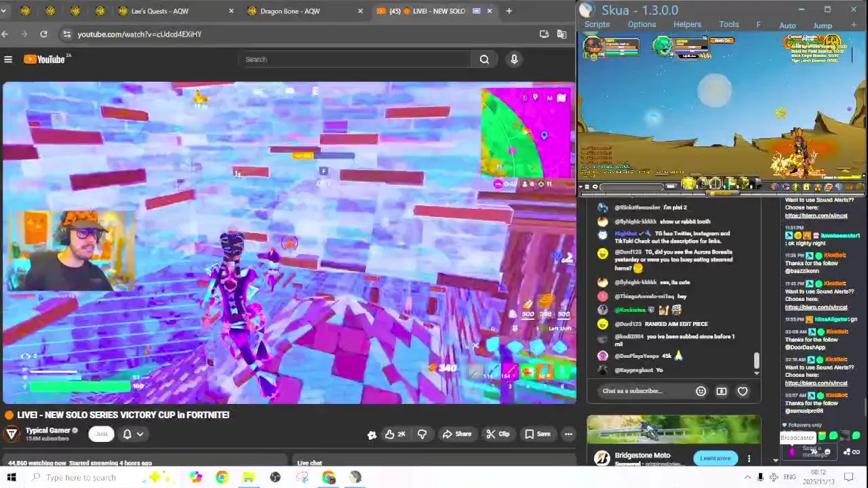This screenshot has height=488, width=868.
Task: Reload the page in the browser
Action: point(43,34)
